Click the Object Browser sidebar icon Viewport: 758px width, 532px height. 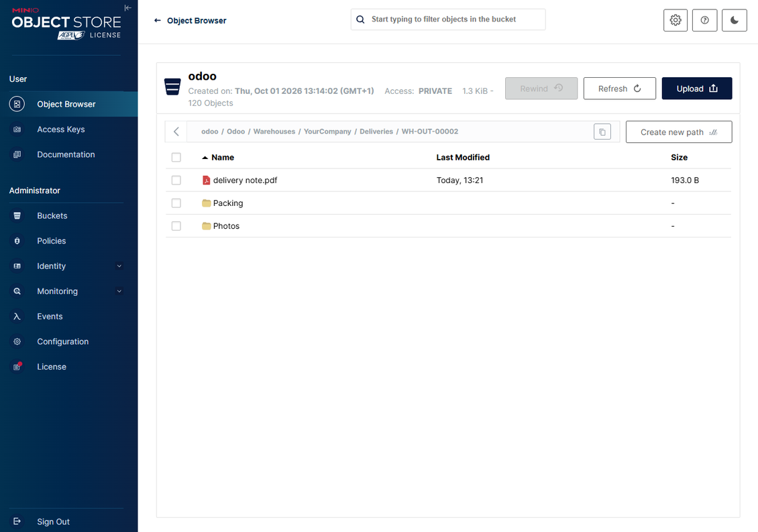pos(17,104)
